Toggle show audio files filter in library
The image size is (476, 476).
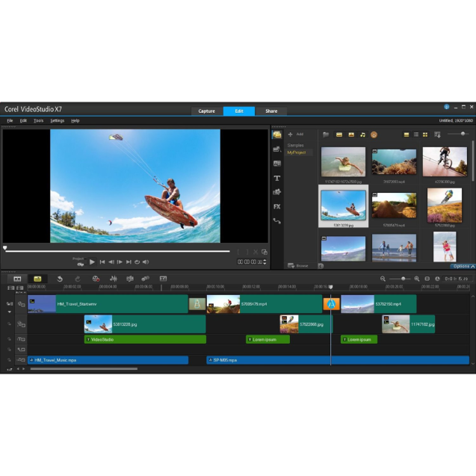[x=362, y=135]
